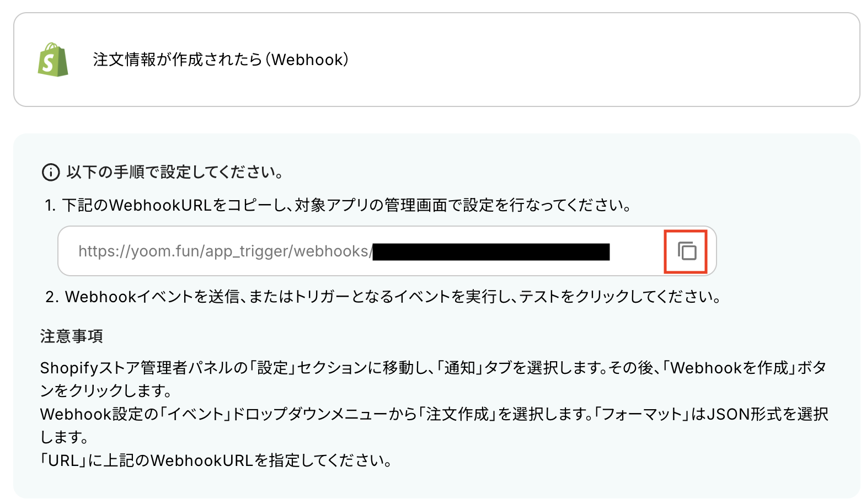This screenshot has width=866, height=504.
Task: Click the 注意事項 heading
Action: coord(71,336)
